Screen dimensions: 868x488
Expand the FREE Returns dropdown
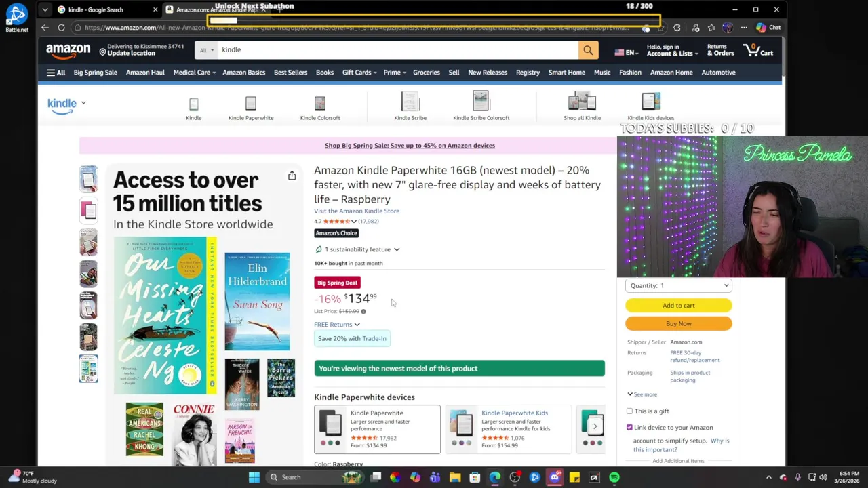click(337, 325)
